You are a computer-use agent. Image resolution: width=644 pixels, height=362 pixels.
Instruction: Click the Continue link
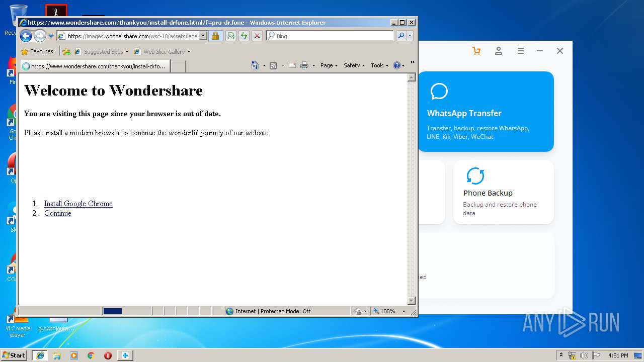[x=58, y=213]
